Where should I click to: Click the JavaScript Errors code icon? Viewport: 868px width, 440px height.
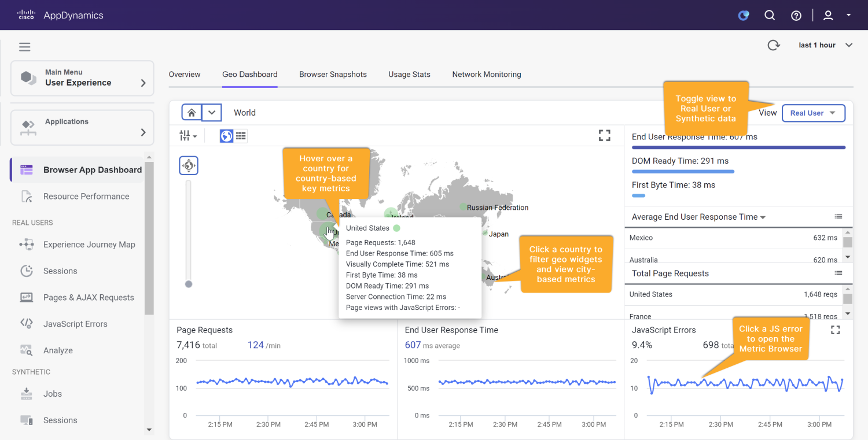click(x=27, y=324)
